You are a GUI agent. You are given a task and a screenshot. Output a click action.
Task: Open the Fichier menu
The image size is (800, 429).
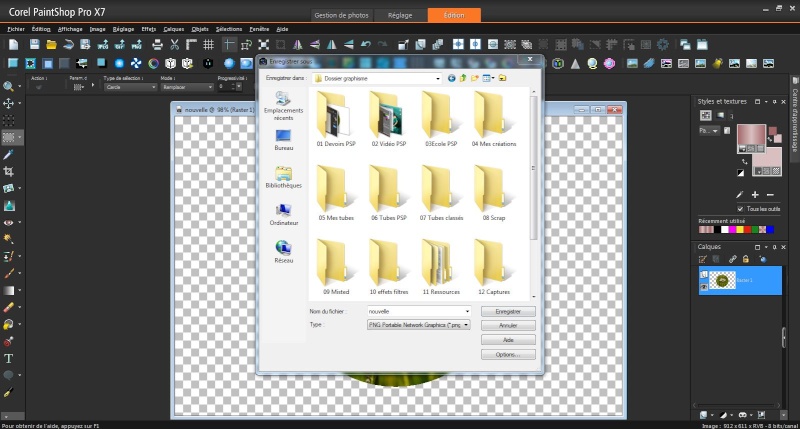16,29
